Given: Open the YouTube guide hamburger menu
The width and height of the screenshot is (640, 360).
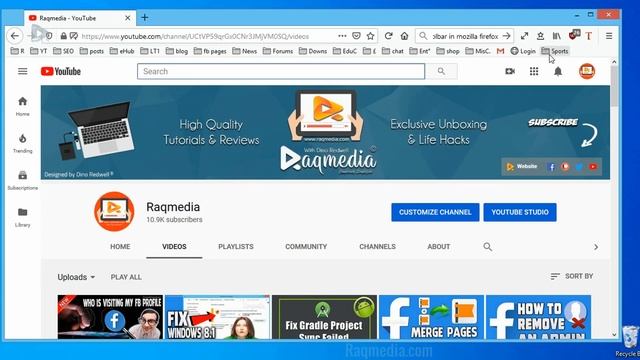Looking at the screenshot, I should [x=22, y=71].
